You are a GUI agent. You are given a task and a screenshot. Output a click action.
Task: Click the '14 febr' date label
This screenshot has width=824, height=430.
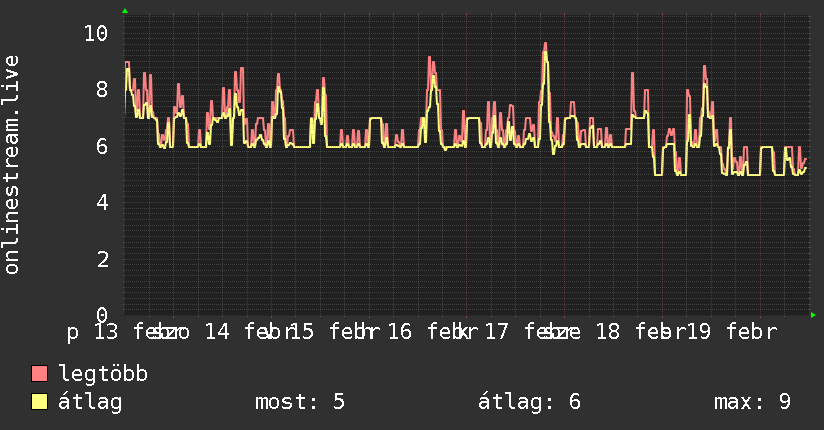pos(248,332)
